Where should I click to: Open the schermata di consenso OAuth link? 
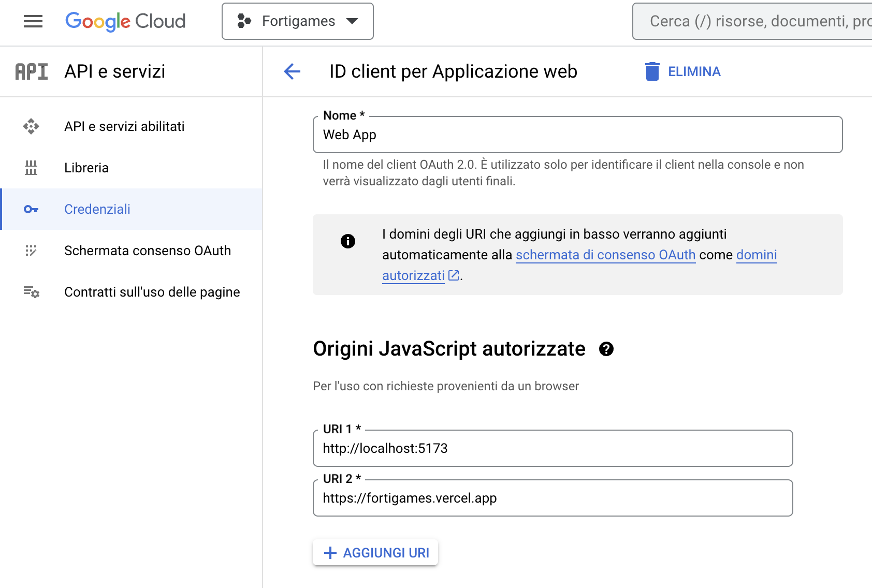tap(605, 255)
